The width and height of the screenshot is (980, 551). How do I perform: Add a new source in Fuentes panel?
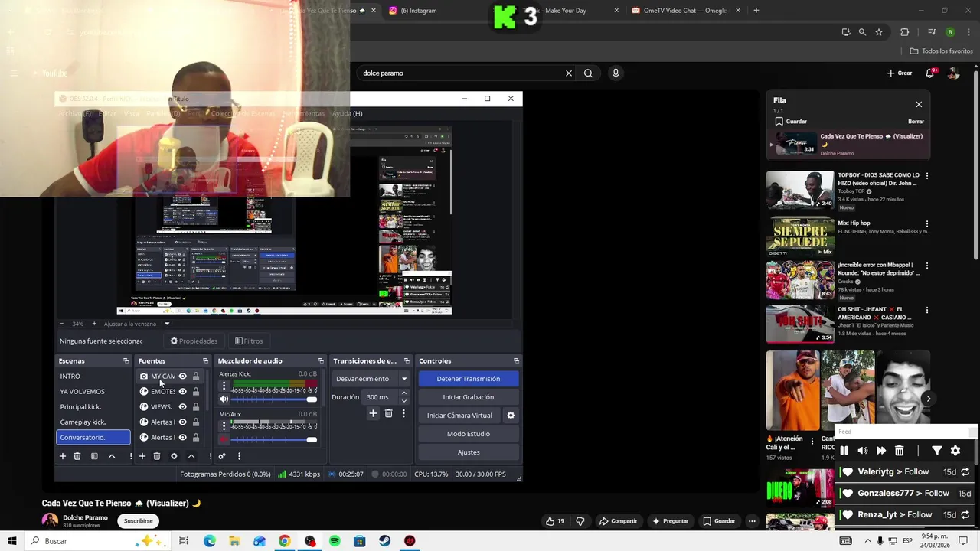pos(142,456)
